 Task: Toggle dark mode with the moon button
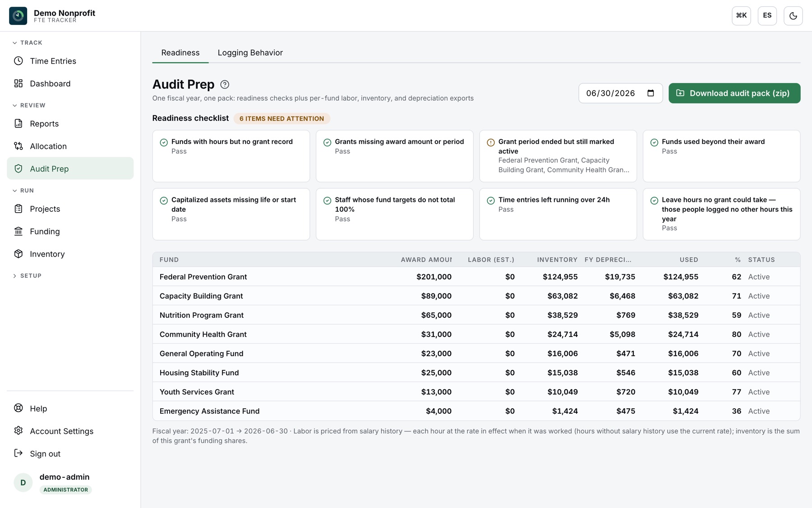[x=793, y=16]
